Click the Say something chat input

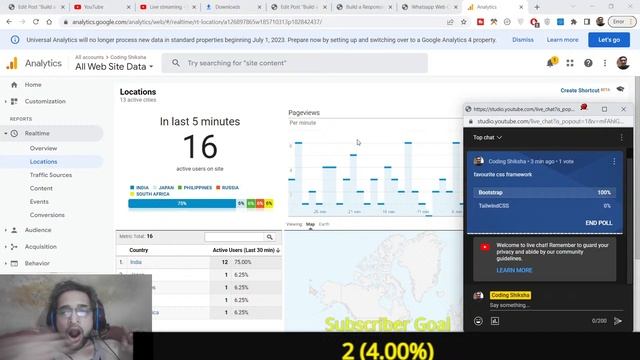tap(556, 305)
